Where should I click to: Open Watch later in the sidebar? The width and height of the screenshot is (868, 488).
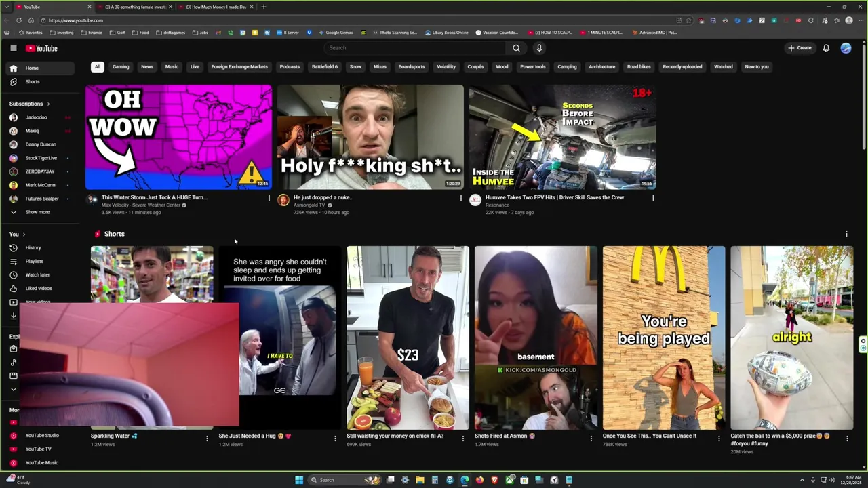(x=41, y=274)
